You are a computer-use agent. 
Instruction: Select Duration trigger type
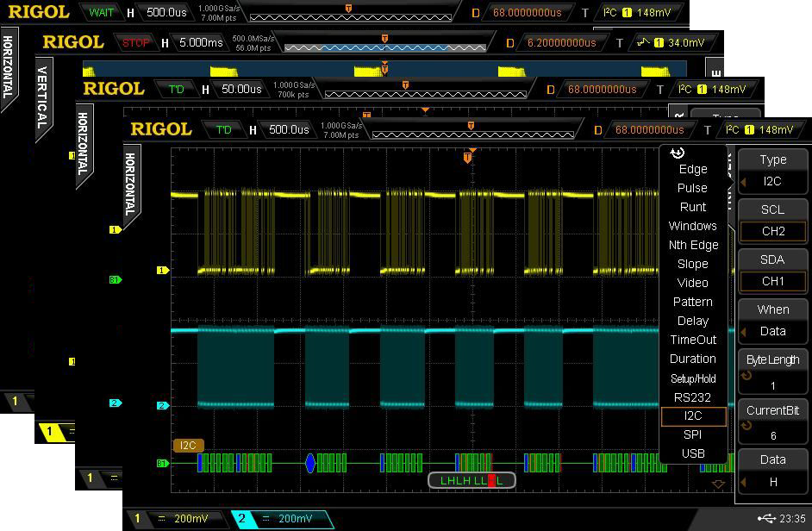coord(693,359)
